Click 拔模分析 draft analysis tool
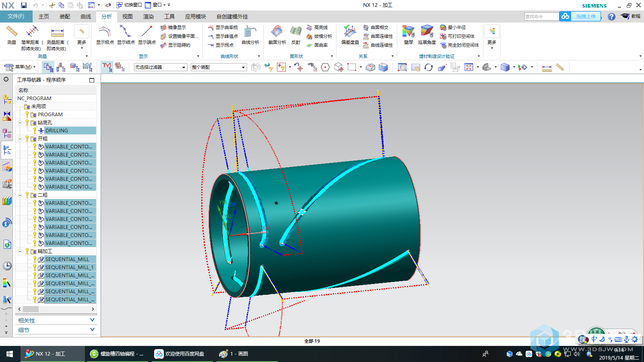 pos(319,36)
